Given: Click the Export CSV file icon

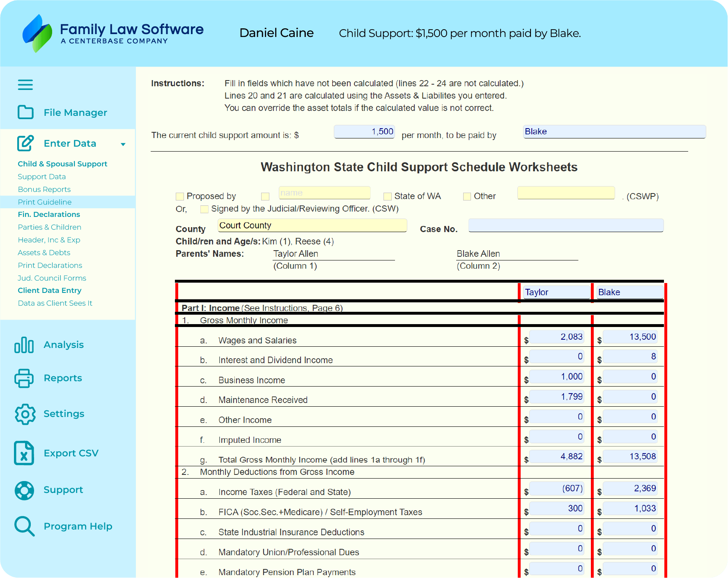Looking at the screenshot, I should [x=24, y=453].
